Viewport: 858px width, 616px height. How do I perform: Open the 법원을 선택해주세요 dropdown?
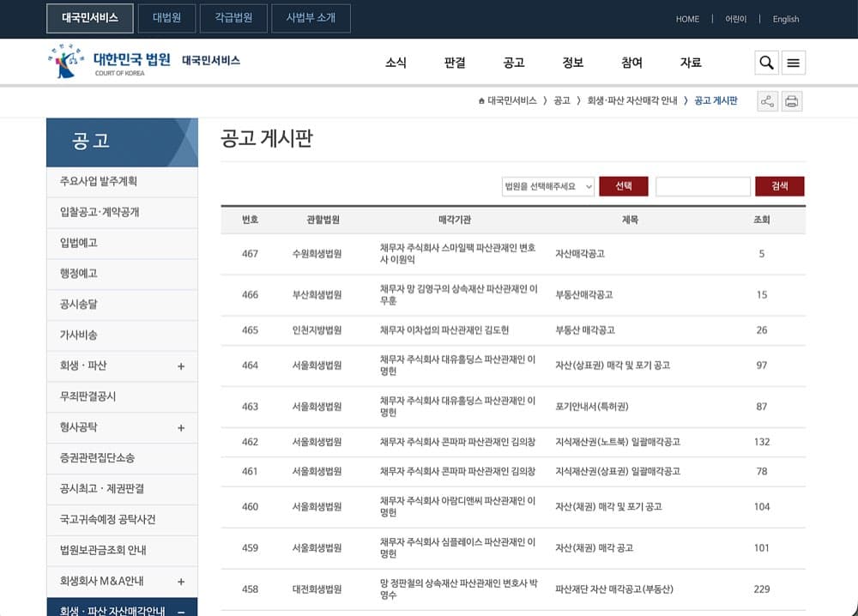pyautogui.click(x=547, y=186)
